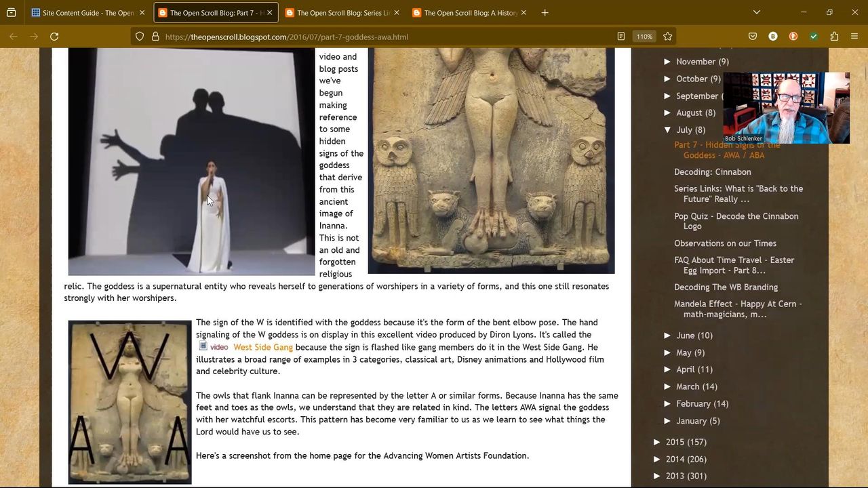This screenshot has height=488, width=868.
Task: Open a new tab with plus button
Action: point(545,12)
